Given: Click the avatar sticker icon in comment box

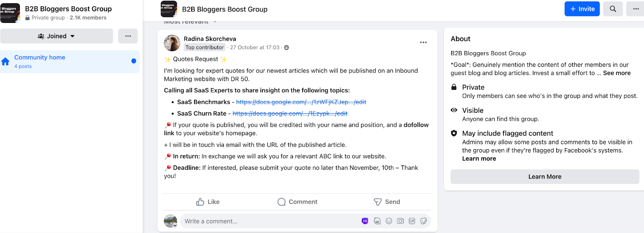Looking at the screenshot, I should coord(377,221).
